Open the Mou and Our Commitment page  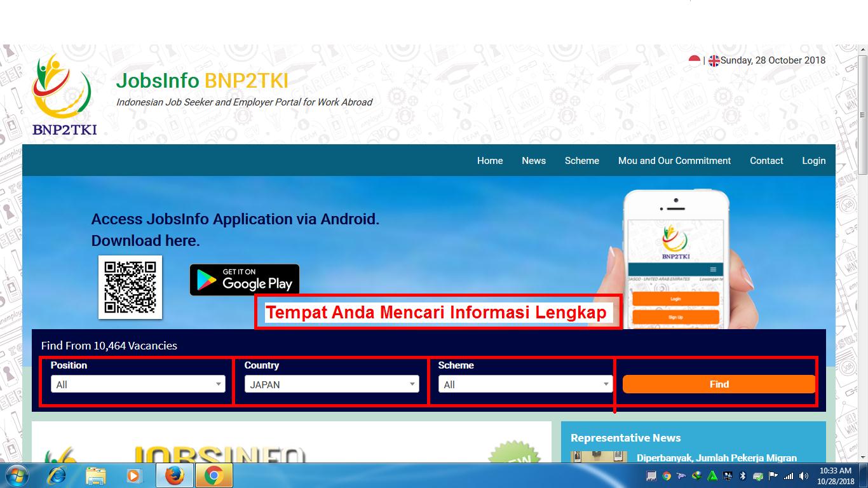click(x=675, y=161)
